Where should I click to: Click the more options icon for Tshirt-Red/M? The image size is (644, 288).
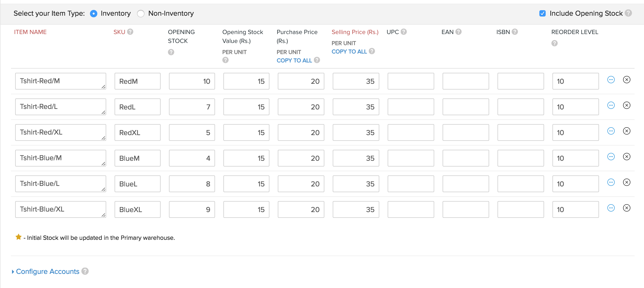click(612, 81)
